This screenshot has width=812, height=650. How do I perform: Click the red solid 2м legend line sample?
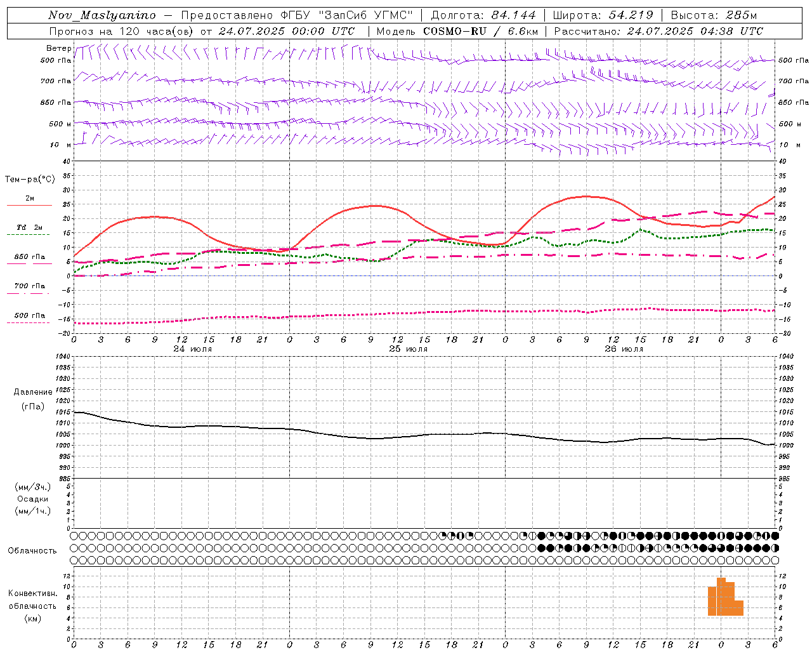(29, 206)
